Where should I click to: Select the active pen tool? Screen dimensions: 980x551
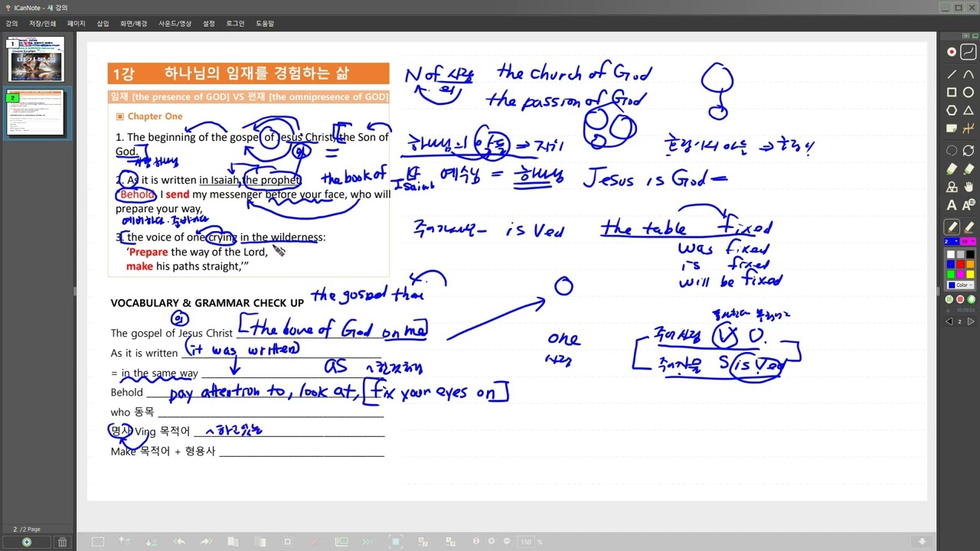pyautogui.click(x=952, y=227)
